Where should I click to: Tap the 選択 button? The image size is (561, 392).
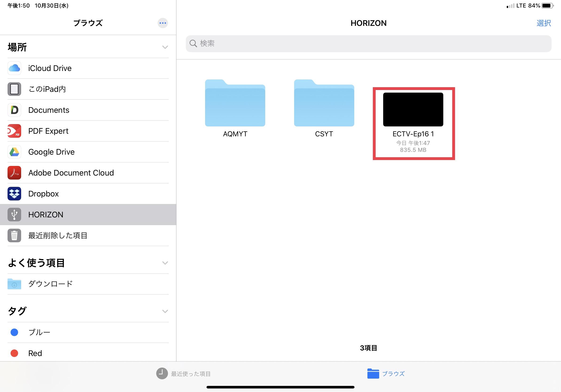pyautogui.click(x=543, y=23)
